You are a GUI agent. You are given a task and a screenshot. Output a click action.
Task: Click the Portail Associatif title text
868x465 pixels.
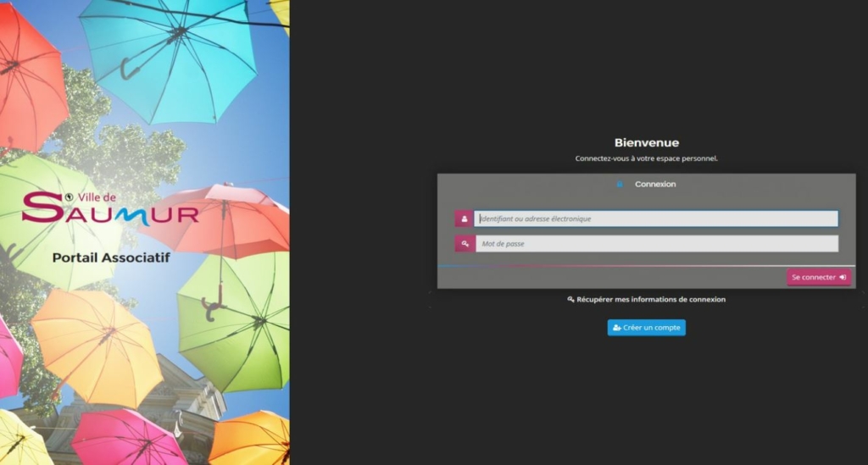pos(111,257)
